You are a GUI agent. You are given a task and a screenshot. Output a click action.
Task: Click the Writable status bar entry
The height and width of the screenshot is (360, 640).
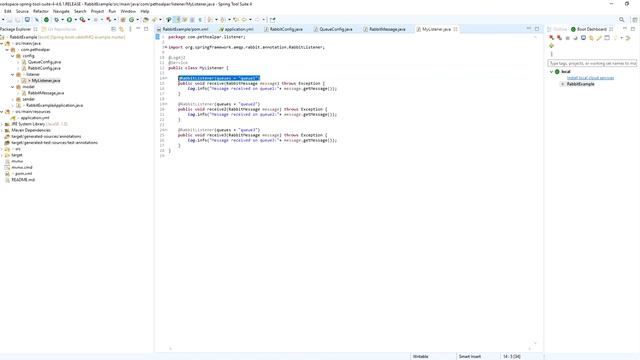coord(420,356)
